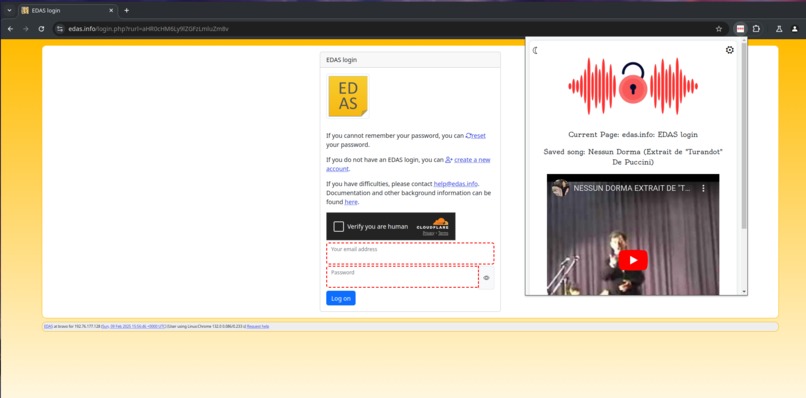Go back to the previous page
The image size is (806, 398).
click(10, 29)
